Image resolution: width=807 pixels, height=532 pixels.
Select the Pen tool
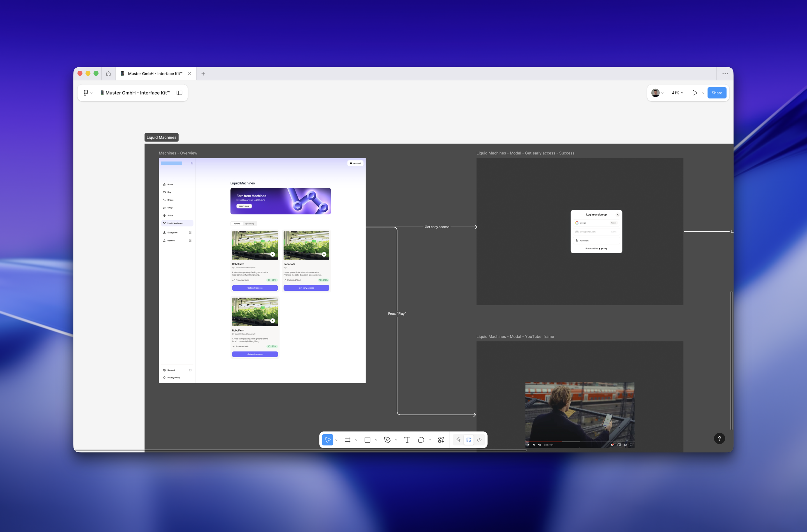pyautogui.click(x=387, y=440)
